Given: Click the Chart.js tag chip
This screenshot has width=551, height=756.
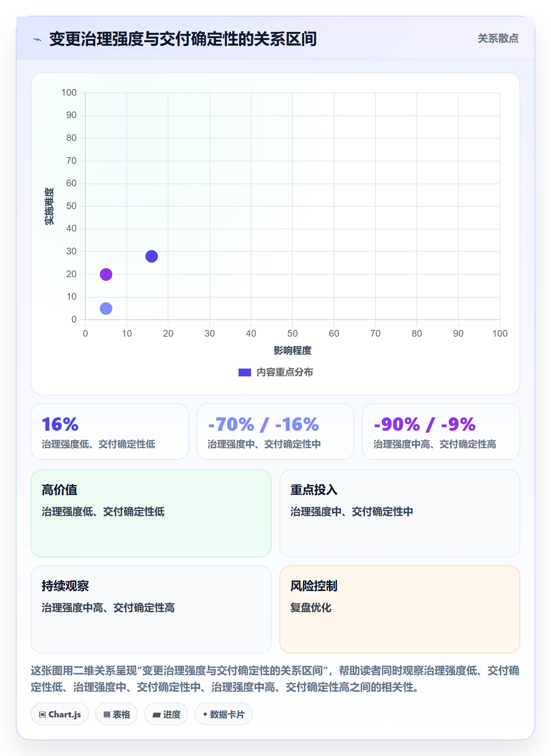Looking at the screenshot, I should 60,714.
